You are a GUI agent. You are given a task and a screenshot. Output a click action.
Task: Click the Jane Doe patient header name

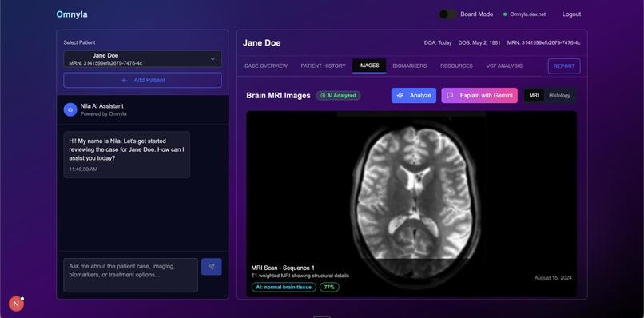[261, 42]
